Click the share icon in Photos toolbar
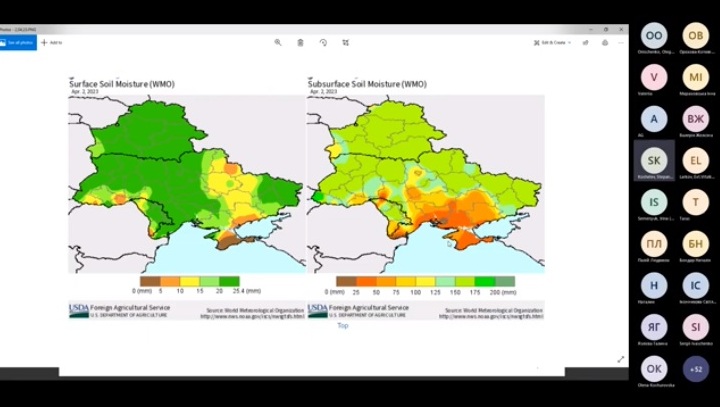This screenshot has height=407, width=720. [x=585, y=43]
